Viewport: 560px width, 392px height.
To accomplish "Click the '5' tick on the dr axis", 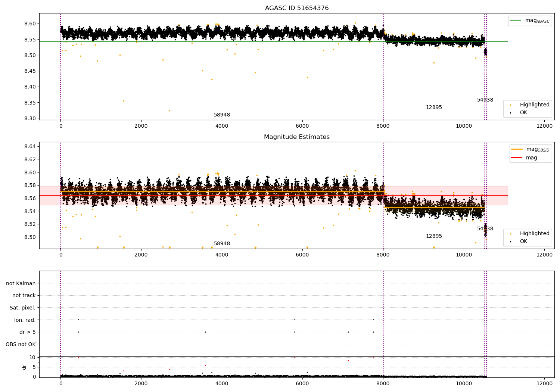I will tap(34, 367).
